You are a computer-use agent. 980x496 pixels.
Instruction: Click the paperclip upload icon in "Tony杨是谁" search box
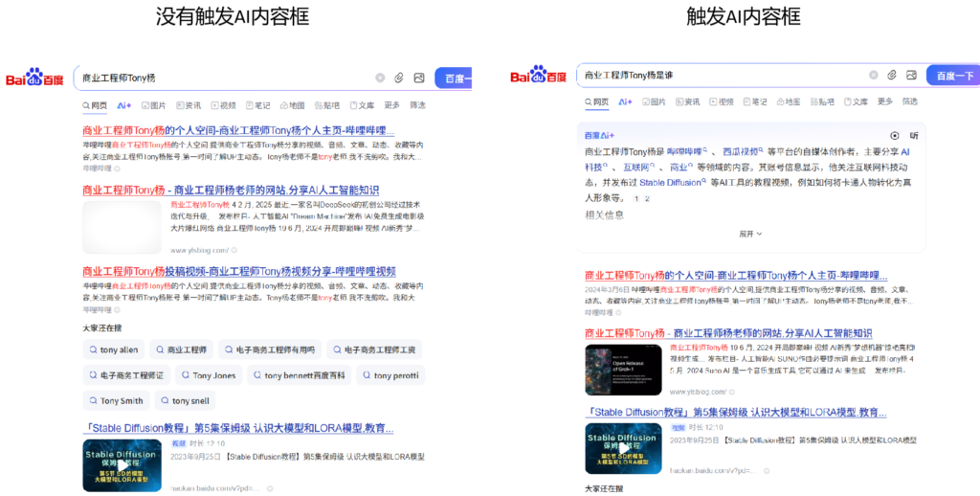pyautogui.click(x=892, y=75)
